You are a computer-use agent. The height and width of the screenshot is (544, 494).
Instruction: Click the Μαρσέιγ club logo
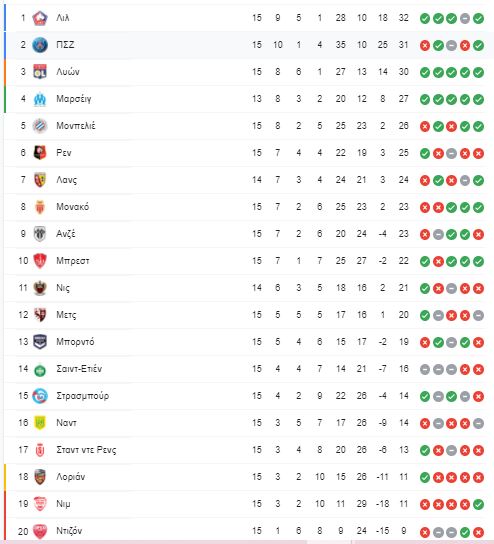click(x=40, y=99)
